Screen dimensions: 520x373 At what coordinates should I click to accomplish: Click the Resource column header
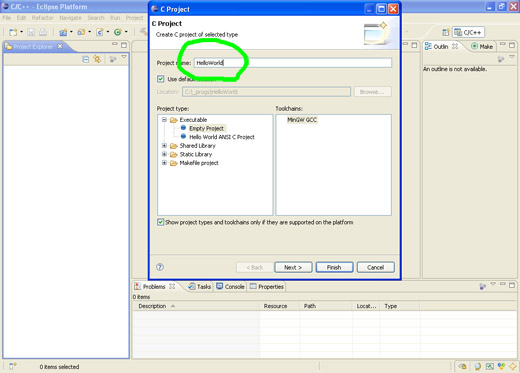coord(279,306)
